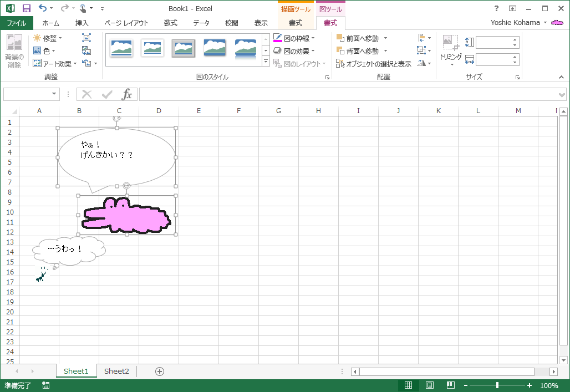Expand the formula bar
Screen dimensions: 570x392
point(562,95)
